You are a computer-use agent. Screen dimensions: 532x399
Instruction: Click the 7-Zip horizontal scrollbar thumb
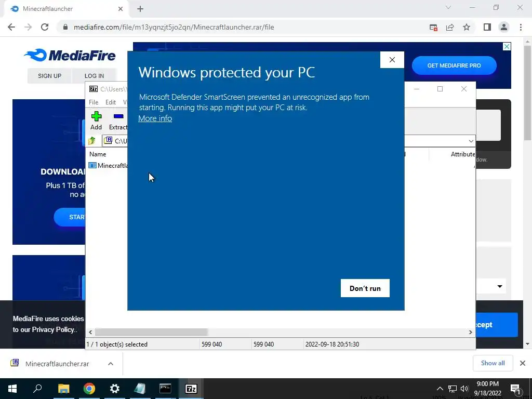(x=151, y=332)
